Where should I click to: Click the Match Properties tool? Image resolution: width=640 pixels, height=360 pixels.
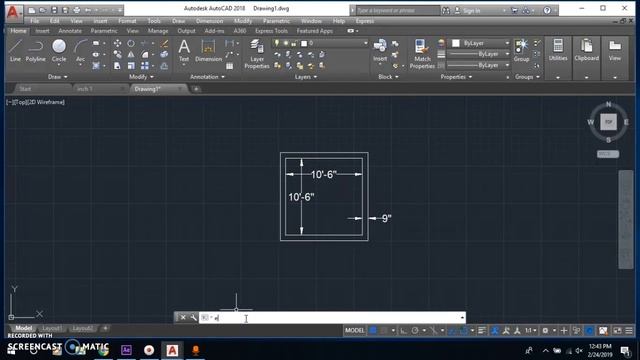(422, 53)
